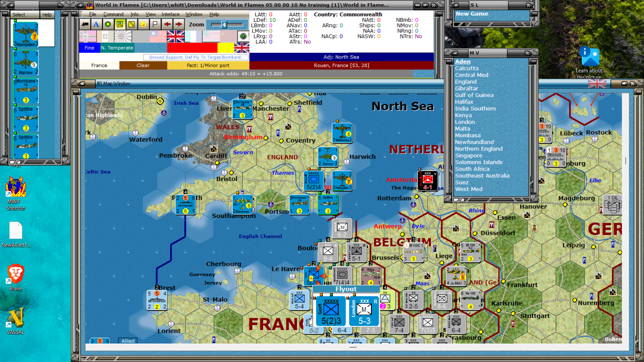Click the Ju 88A1 aircraft counter near Maas
Screen dimensions: 644x362
point(456,276)
